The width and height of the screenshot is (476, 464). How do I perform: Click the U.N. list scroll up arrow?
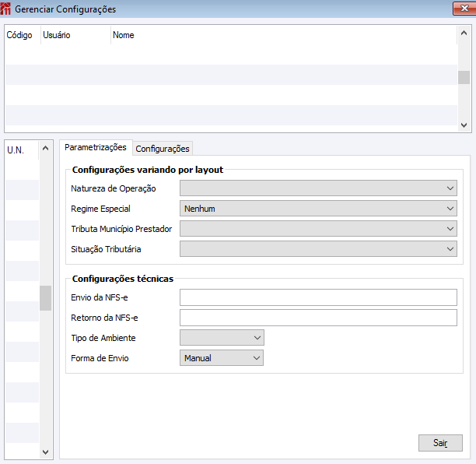[46, 148]
